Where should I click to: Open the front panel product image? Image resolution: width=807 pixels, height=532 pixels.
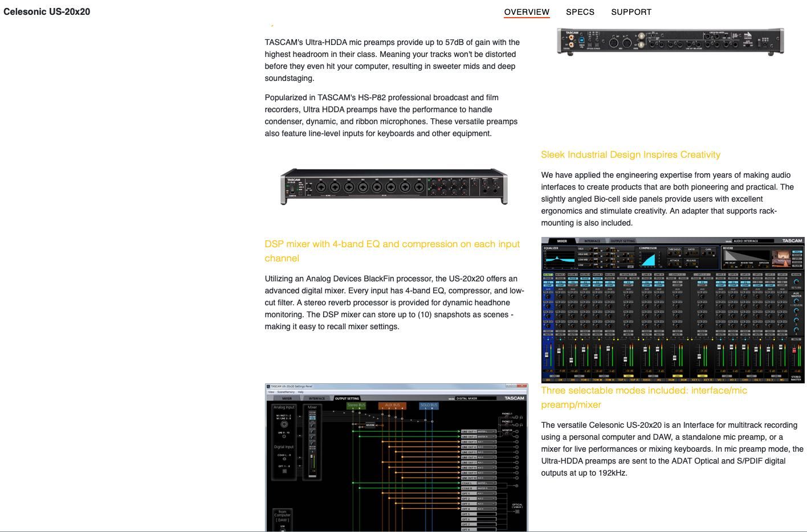click(394, 187)
